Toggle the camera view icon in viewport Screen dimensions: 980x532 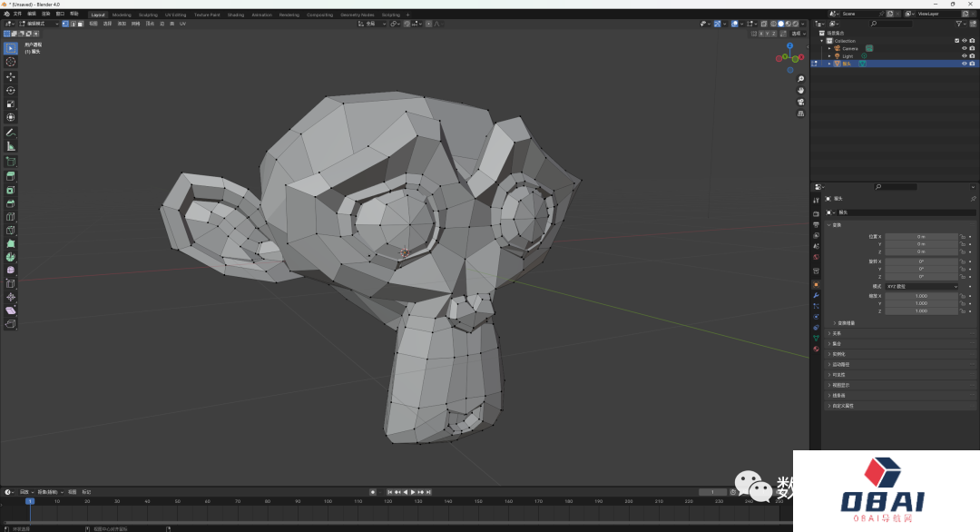[x=800, y=103]
